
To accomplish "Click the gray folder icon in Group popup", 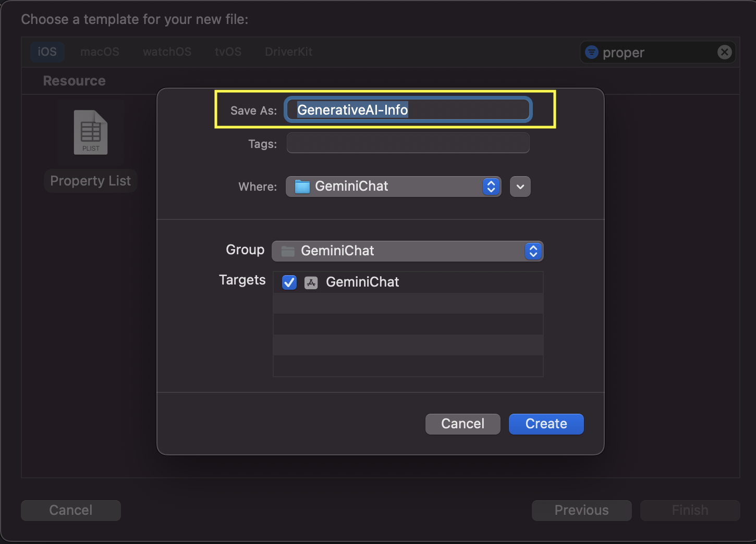I will coord(288,251).
